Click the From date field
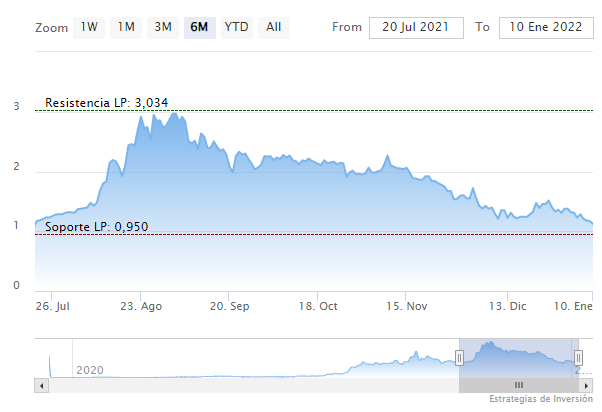602x412 pixels. click(x=416, y=27)
